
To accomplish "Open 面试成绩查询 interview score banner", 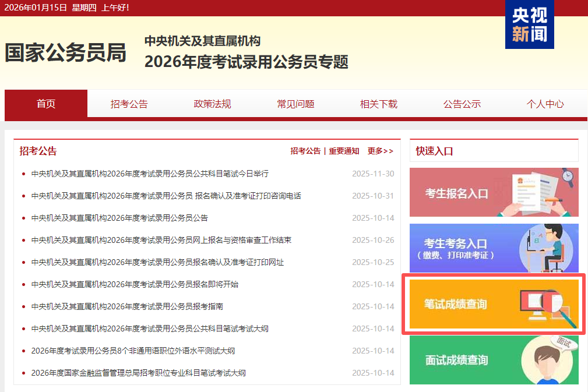I will pyautogui.click(x=494, y=359).
